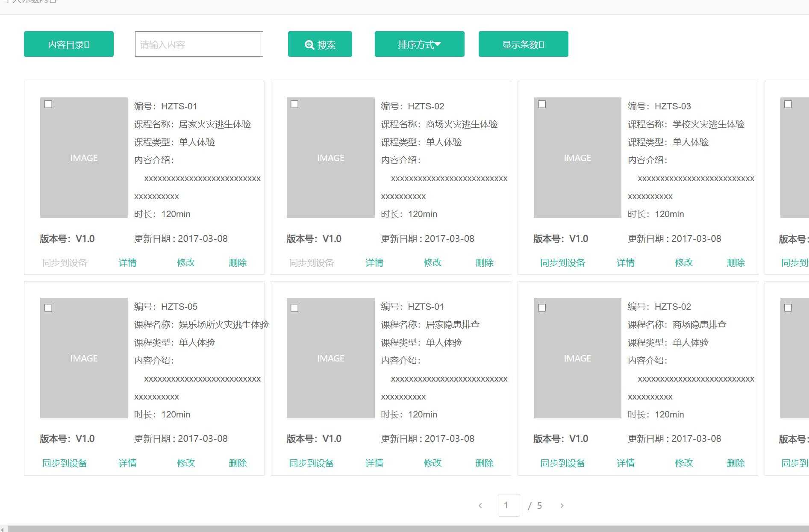Click 修改 for 商场隐患排查
This screenshot has height=532, width=809.
(684, 463)
